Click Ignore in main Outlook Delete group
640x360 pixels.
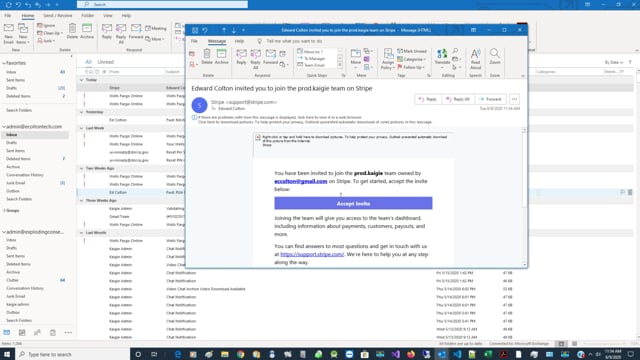pyautogui.click(x=47, y=25)
